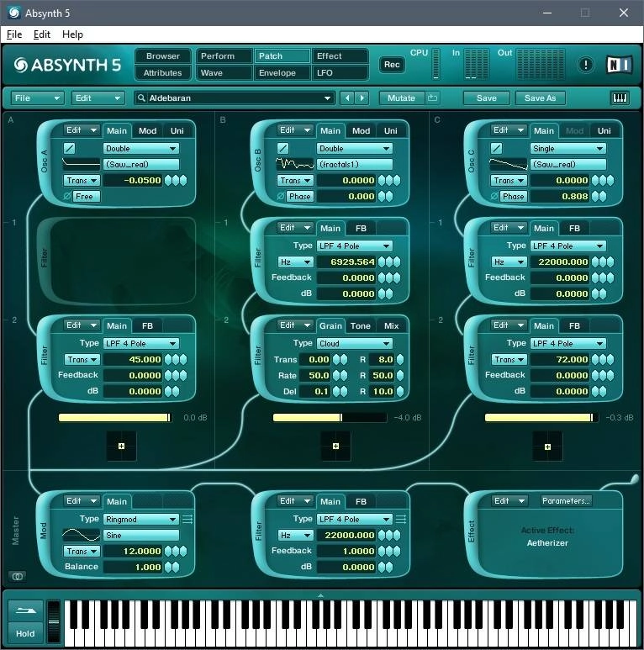Adjust channel C level slider at -0.3 dB
644x650 pixels.
pyautogui.click(x=541, y=417)
